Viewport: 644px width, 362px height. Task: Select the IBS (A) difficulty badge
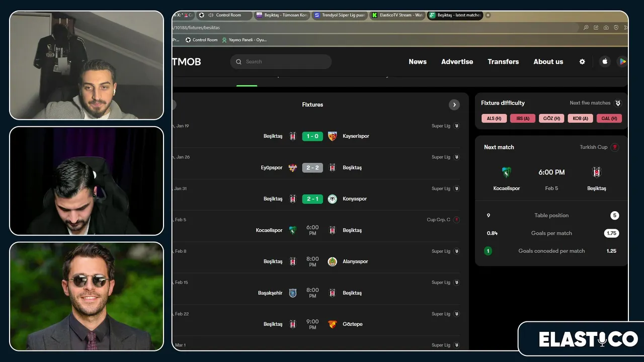click(x=523, y=119)
